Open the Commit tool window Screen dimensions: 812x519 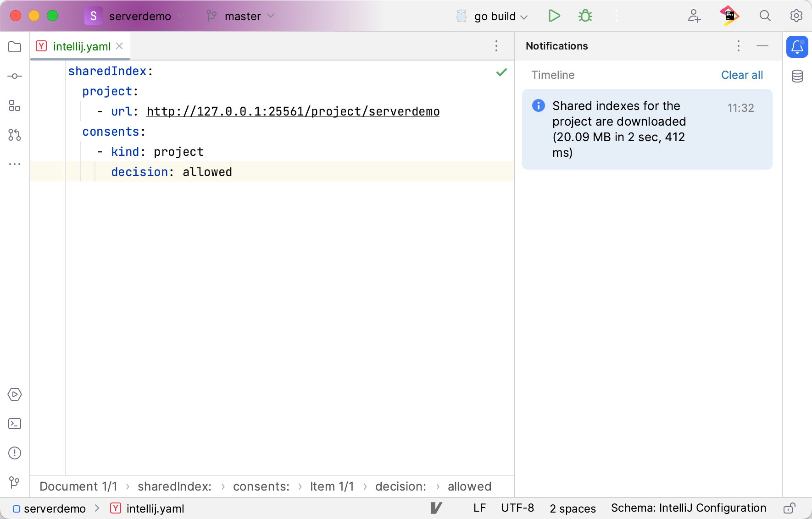(15, 76)
